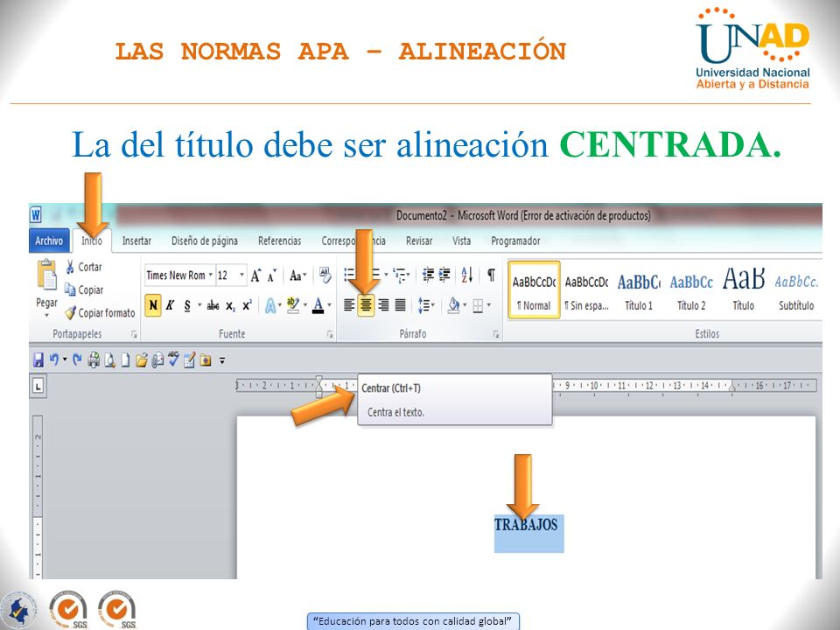Image resolution: width=840 pixels, height=630 pixels.
Task: Toggle the Centrar center alignment button
Action: (366, 305)
